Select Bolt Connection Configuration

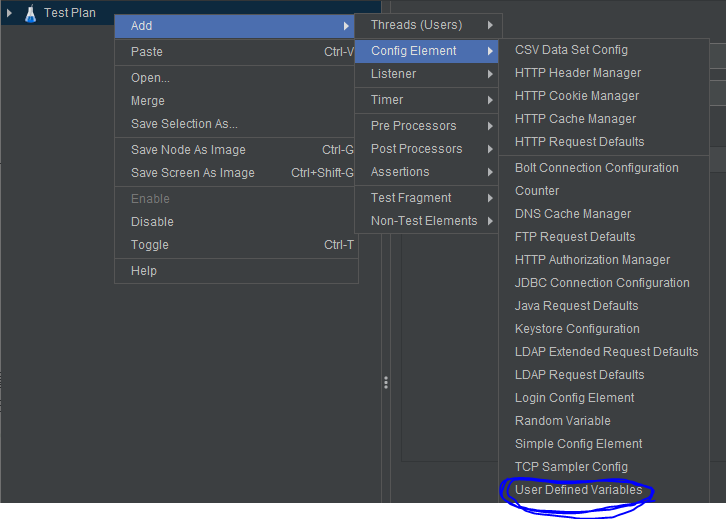pyautogui.click(x=604, y=168)
